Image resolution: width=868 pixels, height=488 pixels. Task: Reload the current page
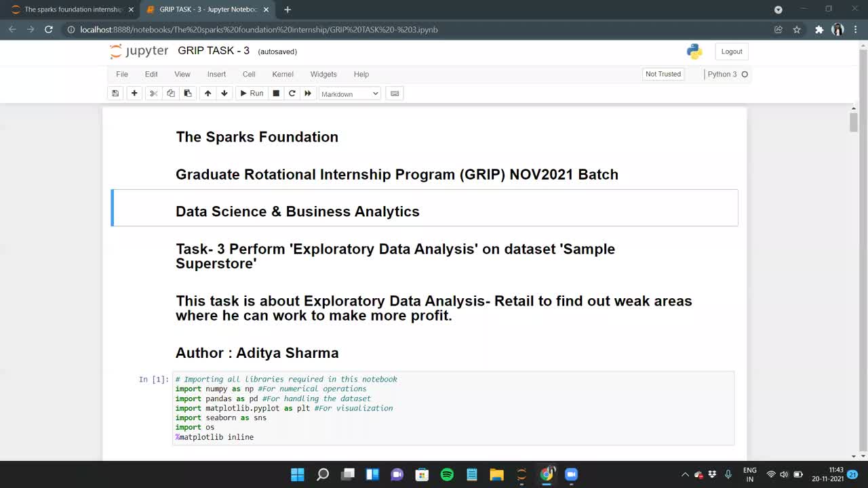point(49,30)
